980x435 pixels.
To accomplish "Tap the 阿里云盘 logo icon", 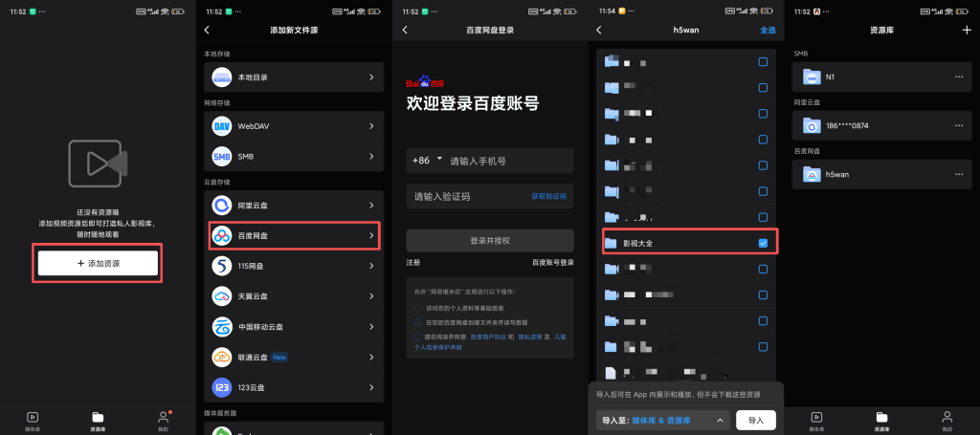I will [222, 206].
